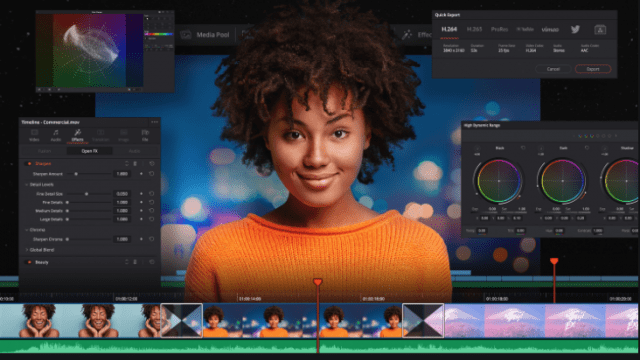Click the timeline playhead marker
Image resolution: width=640 pixels, height=360 pixels.
click(318, 282)
